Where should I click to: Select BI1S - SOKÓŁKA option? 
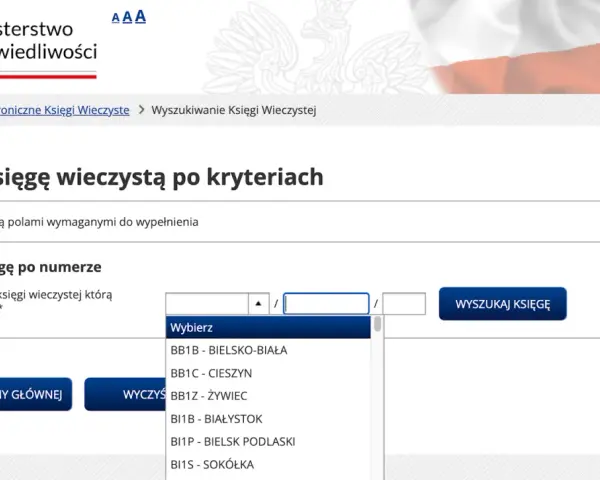(x=268, y=464)
